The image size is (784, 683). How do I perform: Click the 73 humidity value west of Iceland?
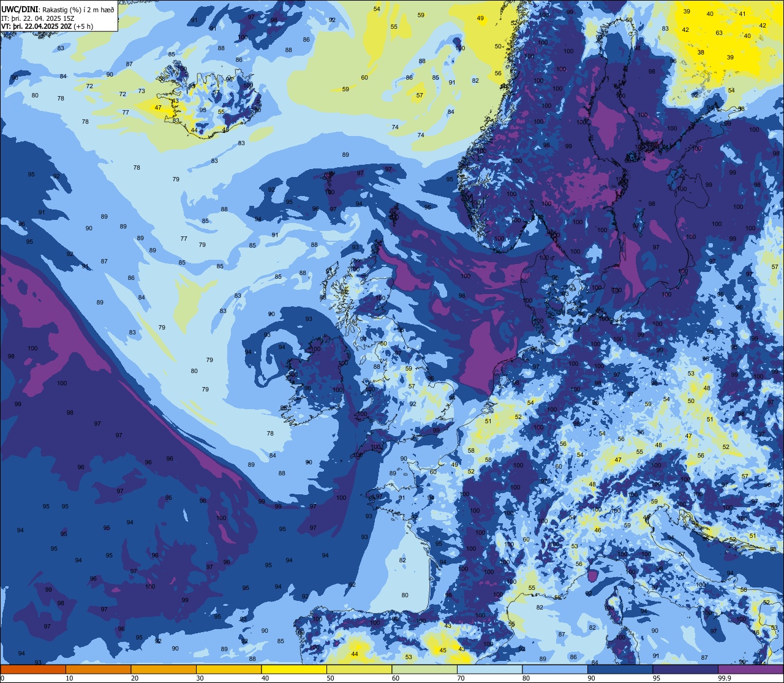point(141,91)
